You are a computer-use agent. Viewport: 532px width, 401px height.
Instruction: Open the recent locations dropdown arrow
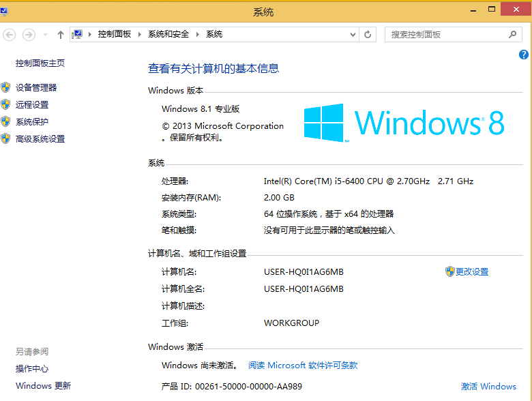point(46,34)
